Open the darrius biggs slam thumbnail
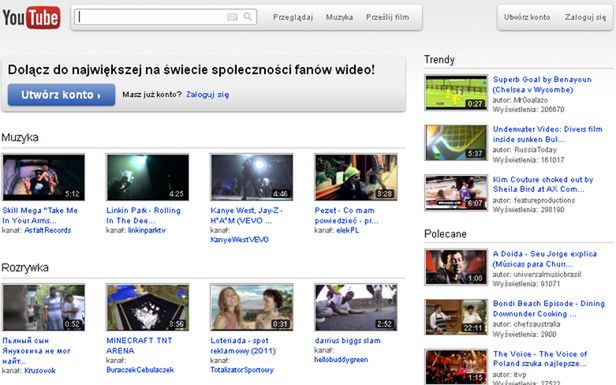The width and height of the screenshot is (616, 385). click(356, 307)
